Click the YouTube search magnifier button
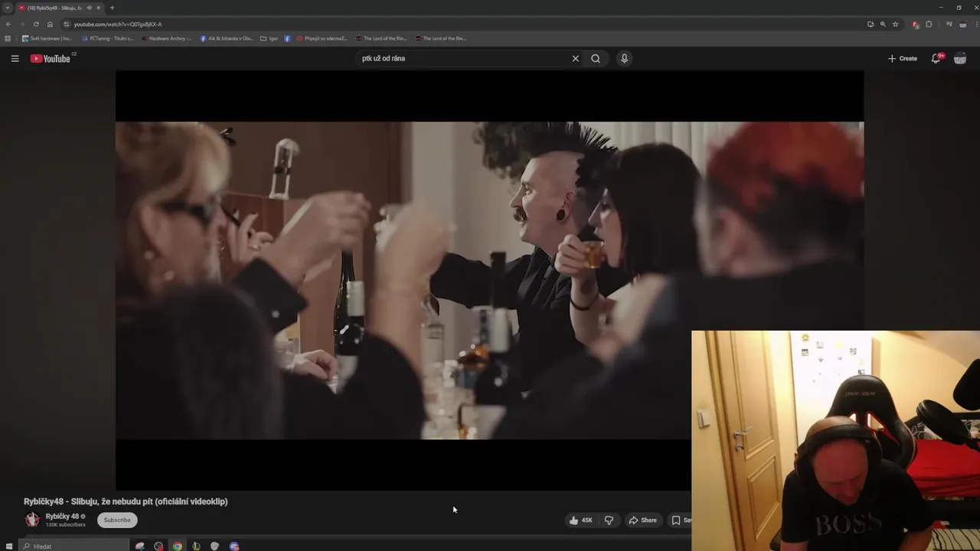Viewport: 980px width, 551px height. [x=596, y=58]
